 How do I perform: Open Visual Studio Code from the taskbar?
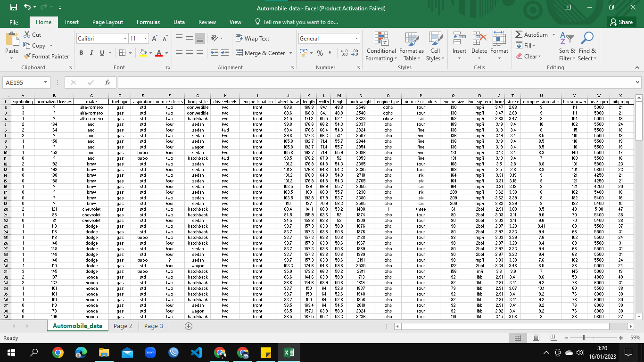click(x=197, y=352)
